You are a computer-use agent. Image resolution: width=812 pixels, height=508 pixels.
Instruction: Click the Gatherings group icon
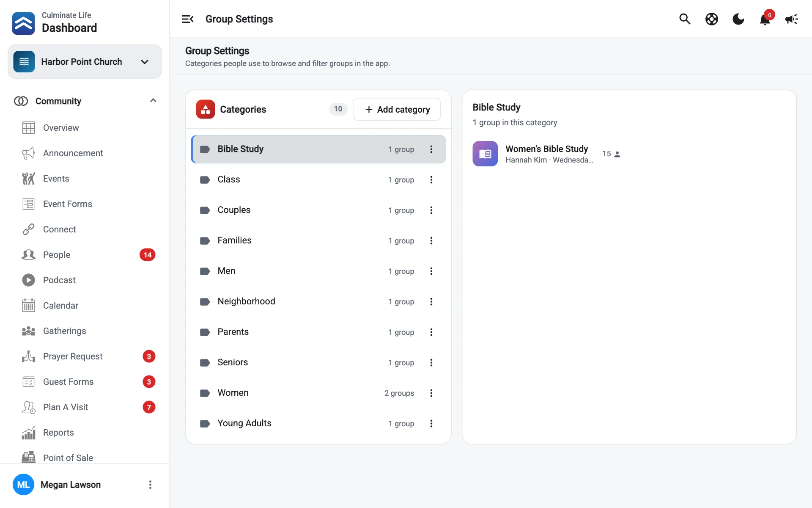point(28,331)
